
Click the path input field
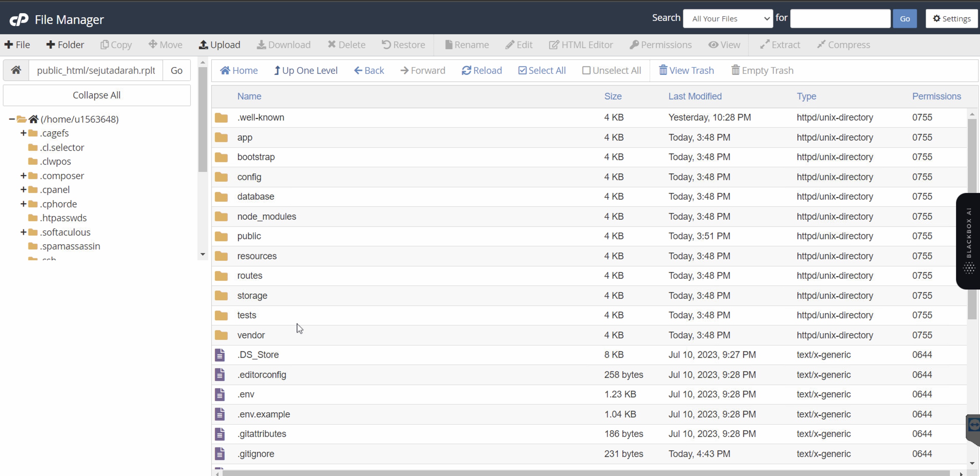96,71
